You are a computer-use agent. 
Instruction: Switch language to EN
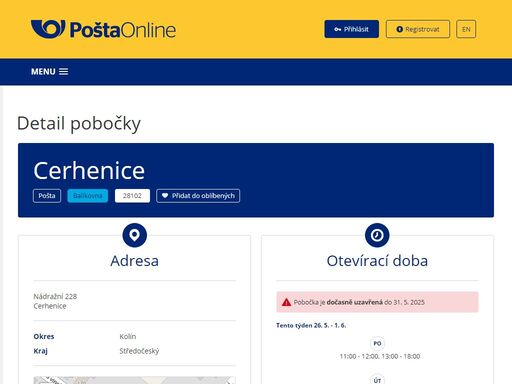pyautogui.click(x=466, y=29)
